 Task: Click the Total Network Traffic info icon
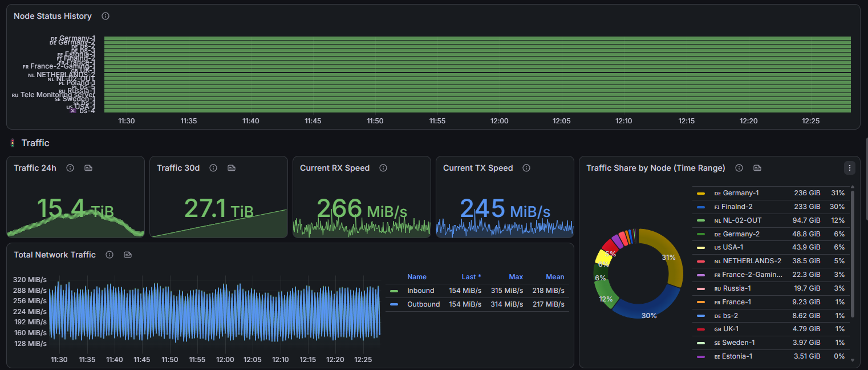(109, 255)
